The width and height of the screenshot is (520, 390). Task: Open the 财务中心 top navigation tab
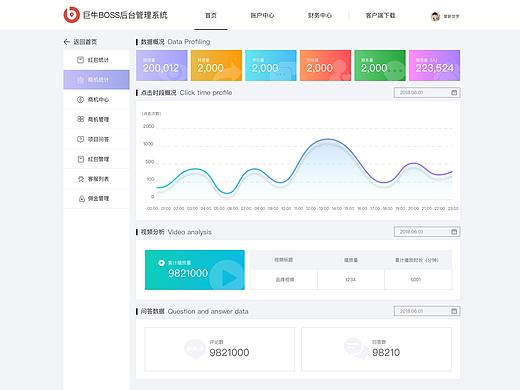pos(320,15)
